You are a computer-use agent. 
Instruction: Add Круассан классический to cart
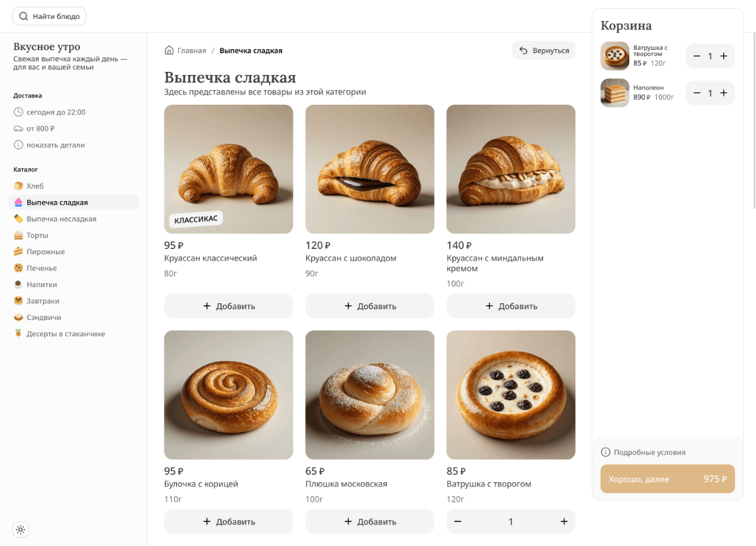click(229, 306)
